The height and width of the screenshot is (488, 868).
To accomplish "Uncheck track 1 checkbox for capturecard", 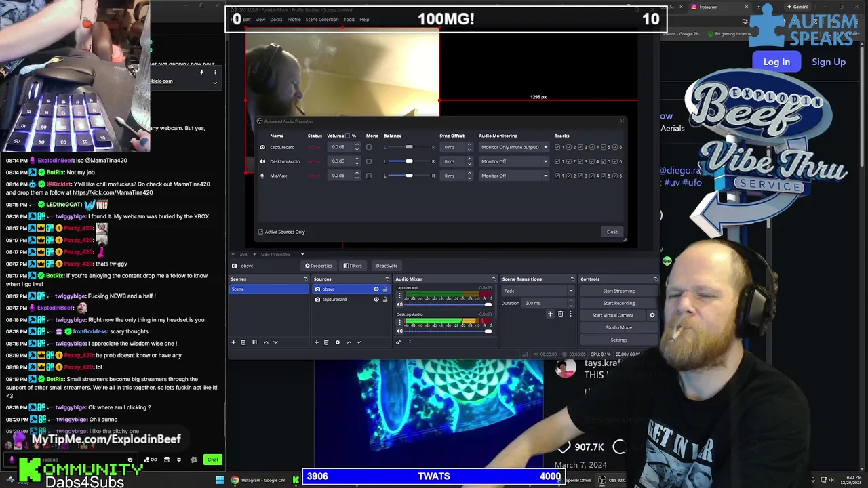I will [557, 147].
